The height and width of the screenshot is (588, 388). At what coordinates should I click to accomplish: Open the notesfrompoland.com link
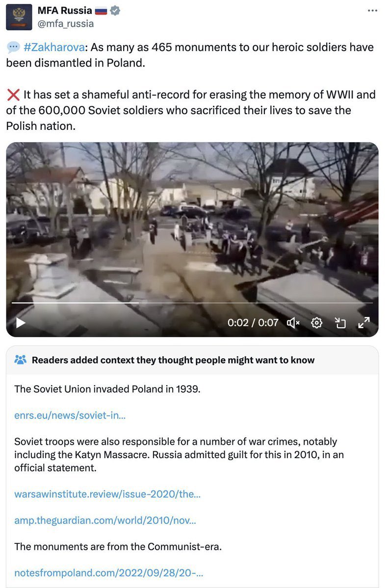109,572
